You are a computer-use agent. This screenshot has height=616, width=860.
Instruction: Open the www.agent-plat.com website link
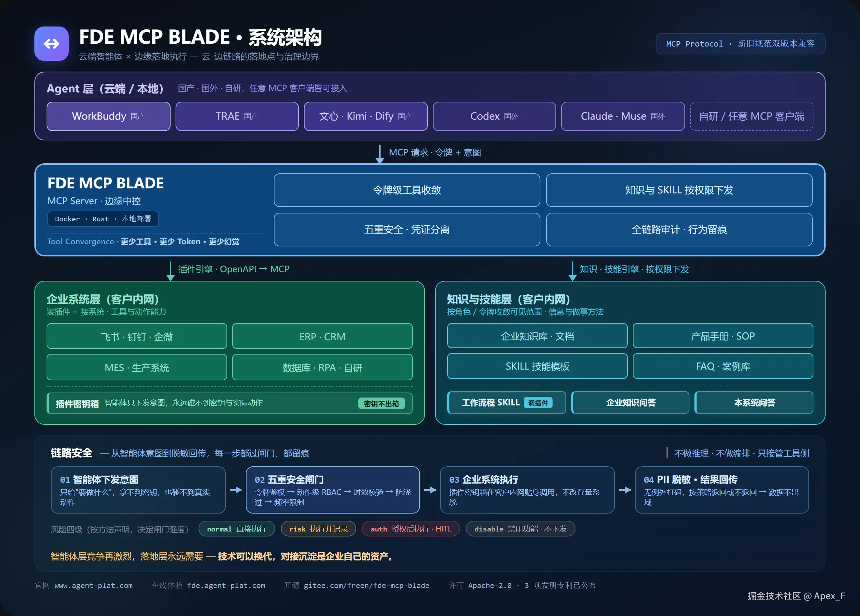(x=94, y=586)
